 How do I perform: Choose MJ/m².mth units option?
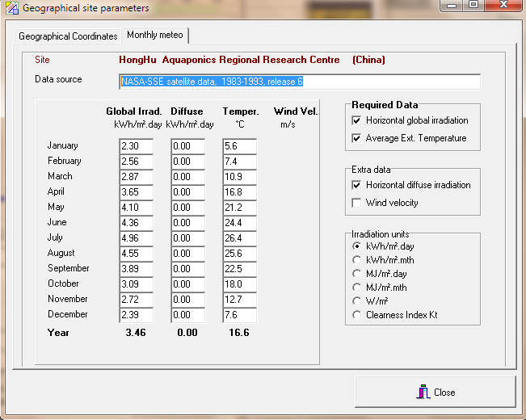click(x=356, y=288)
